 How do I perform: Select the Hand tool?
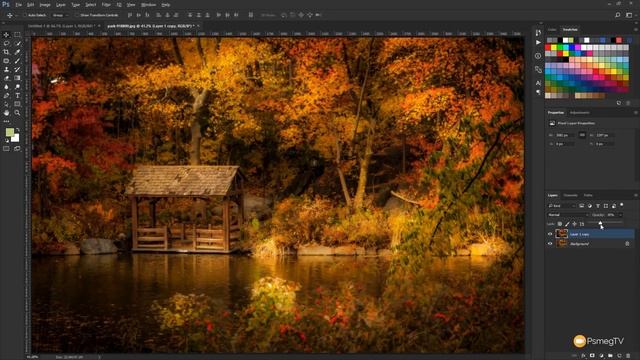click(7, 113)
